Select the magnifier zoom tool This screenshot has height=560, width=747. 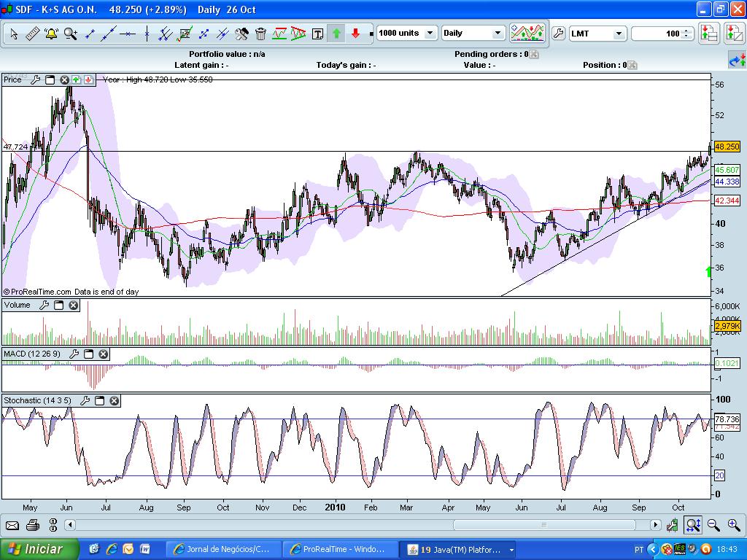[x=71, y=34]
